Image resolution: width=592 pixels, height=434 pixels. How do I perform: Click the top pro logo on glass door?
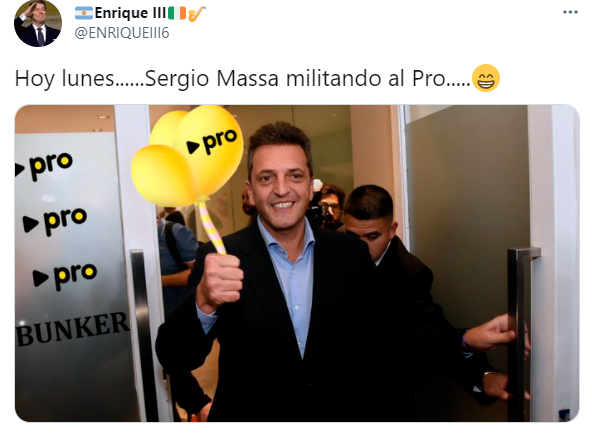click(x=45, y=166)
